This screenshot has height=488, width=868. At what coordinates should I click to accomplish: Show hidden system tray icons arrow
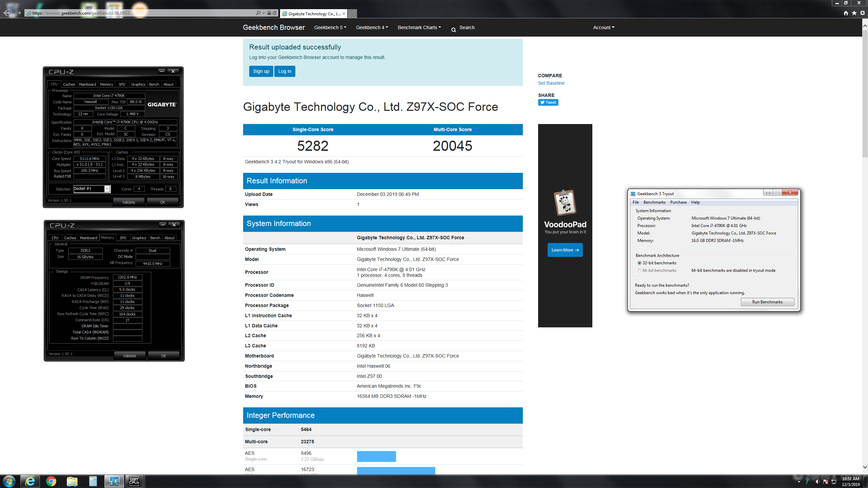799,482
